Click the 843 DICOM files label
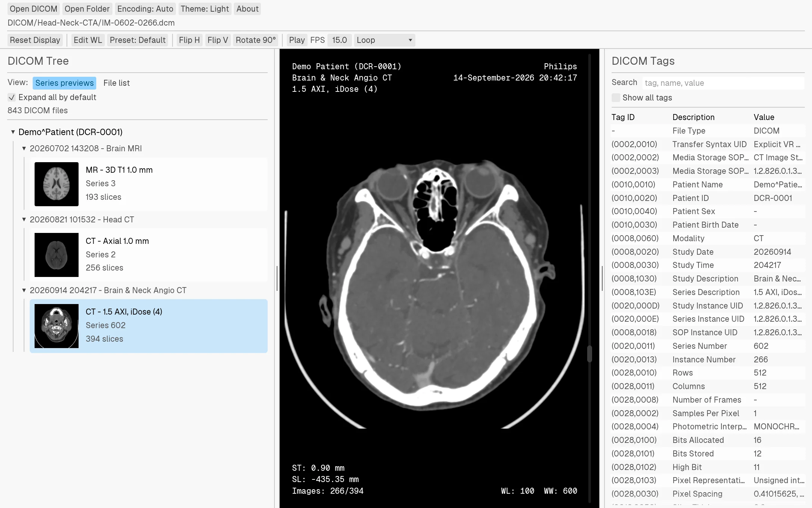The image size is (812, 508). 38,111
